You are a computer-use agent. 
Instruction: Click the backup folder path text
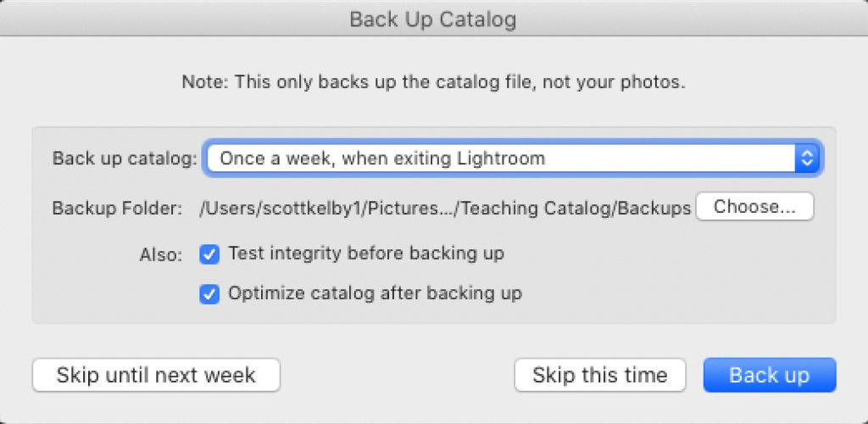(445, 208)
